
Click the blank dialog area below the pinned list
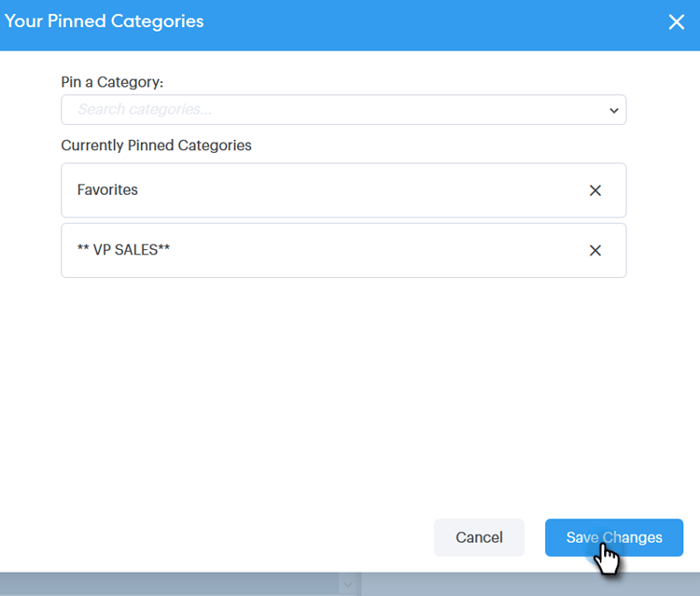343,392
